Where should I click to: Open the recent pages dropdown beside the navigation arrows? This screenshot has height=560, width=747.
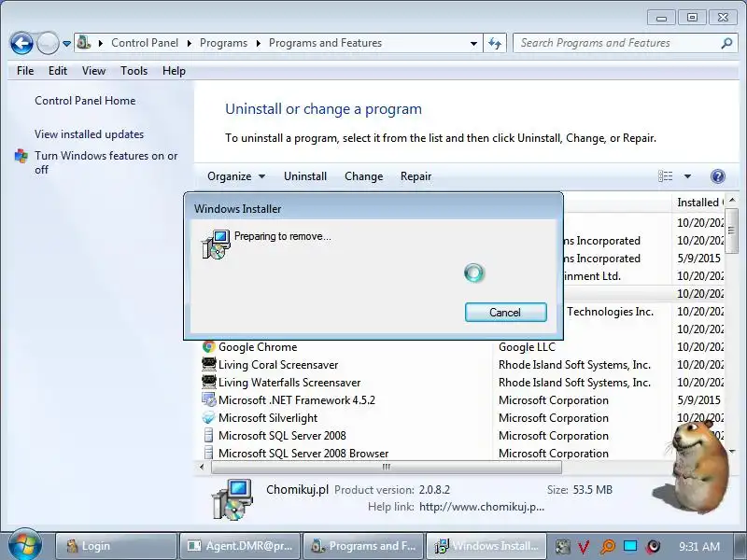(x=66, y=44)
